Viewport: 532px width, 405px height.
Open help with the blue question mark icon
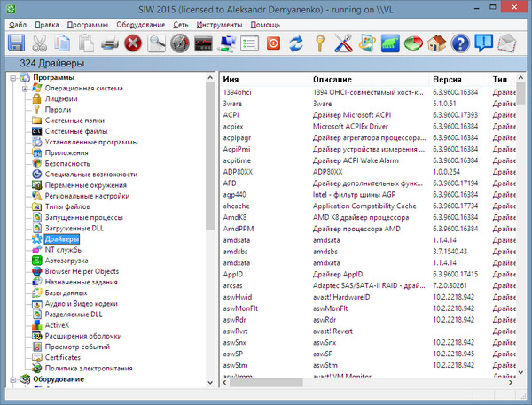pos(459,42)
